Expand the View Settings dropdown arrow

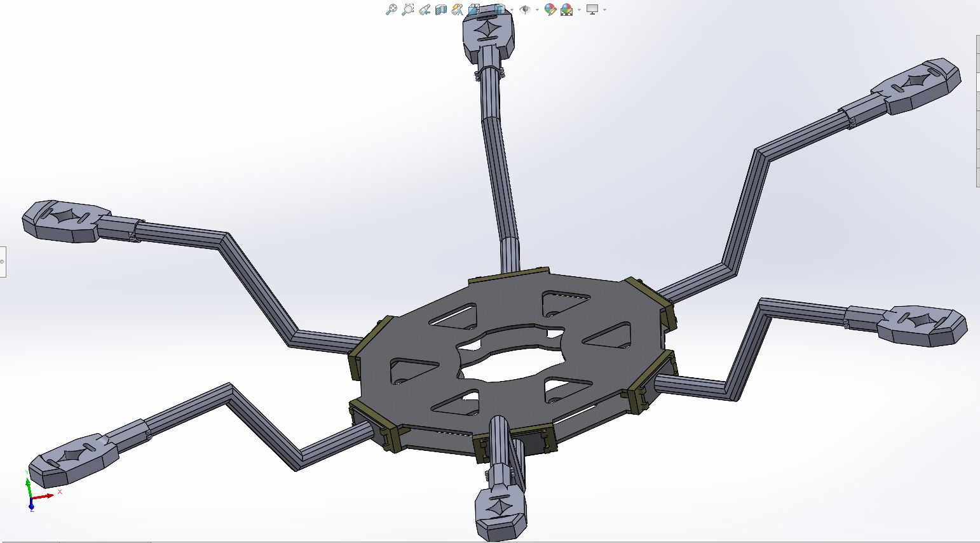pyautogui.click(x=604, y=10)
